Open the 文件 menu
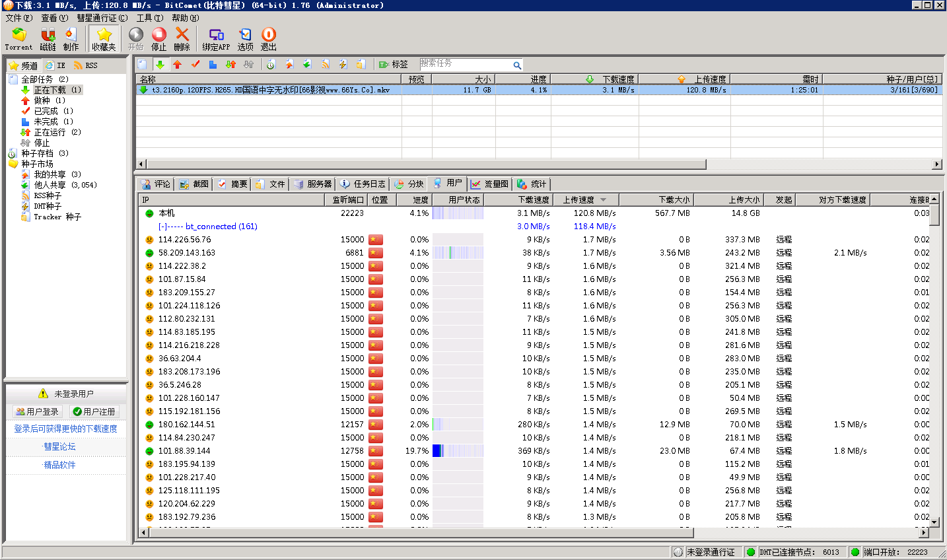Image resolution: width=947 pixels, height=560 pixels. point(18,18)
